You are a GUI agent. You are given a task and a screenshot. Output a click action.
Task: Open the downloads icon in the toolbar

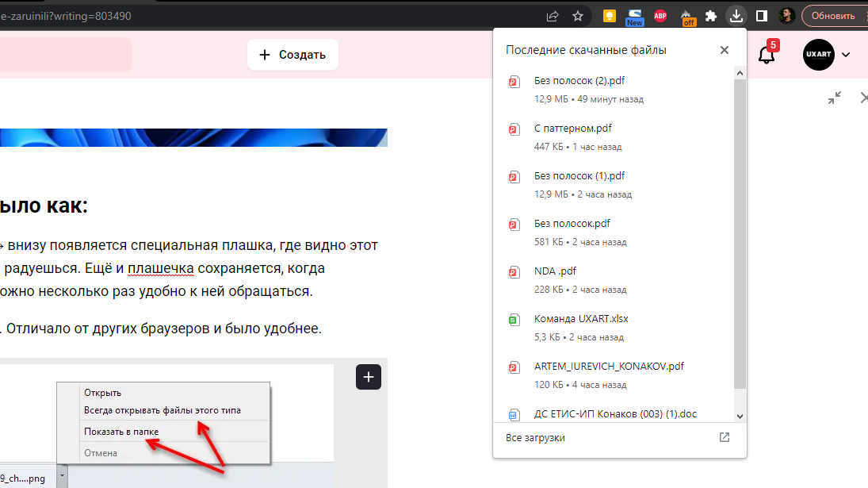click(736, 15)
